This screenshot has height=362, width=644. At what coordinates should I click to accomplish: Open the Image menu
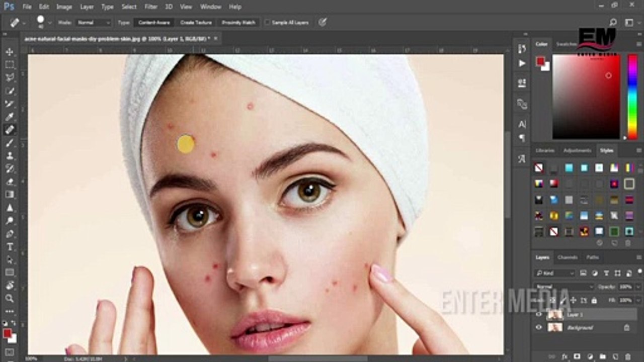(x=64, y=7)
